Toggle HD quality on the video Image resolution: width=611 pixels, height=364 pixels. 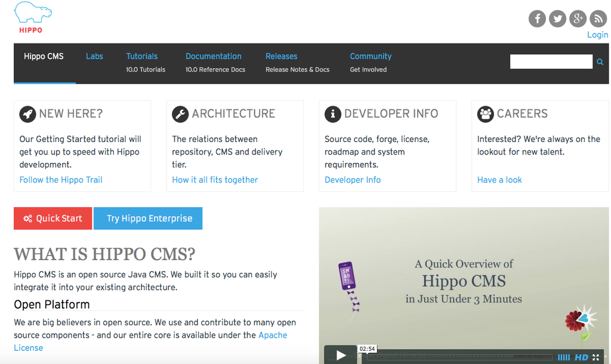tap(581, 357)
